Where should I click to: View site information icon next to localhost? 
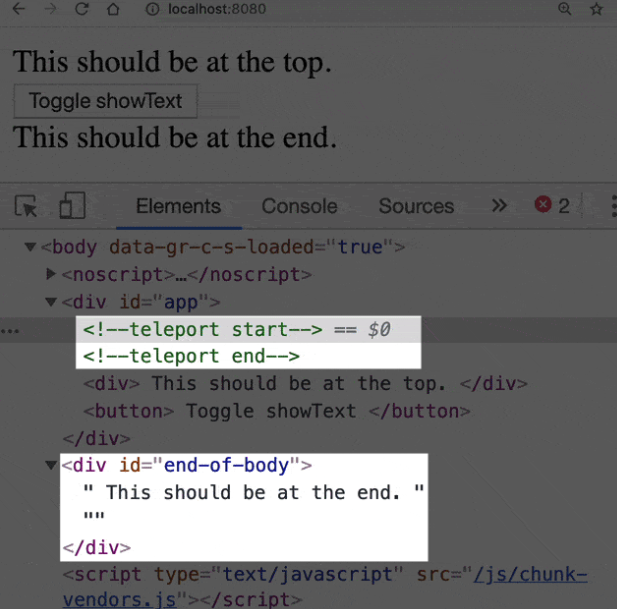click(152, 9)
